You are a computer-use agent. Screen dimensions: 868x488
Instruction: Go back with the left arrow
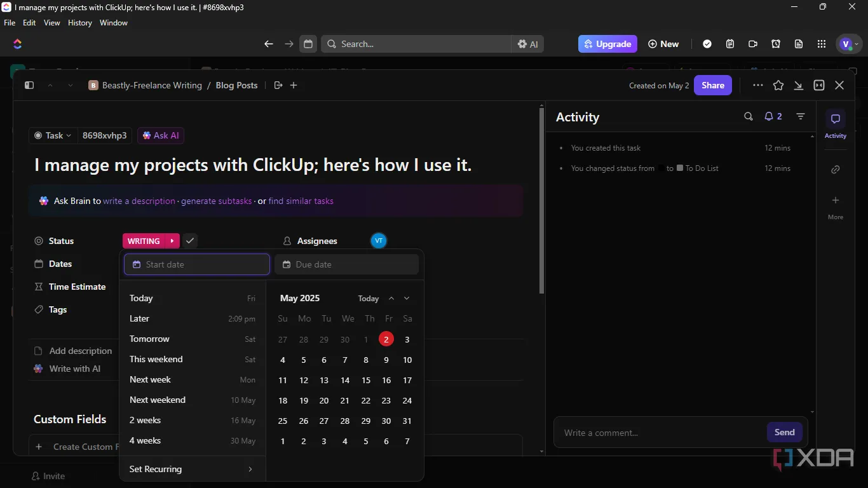coord(268,44)
